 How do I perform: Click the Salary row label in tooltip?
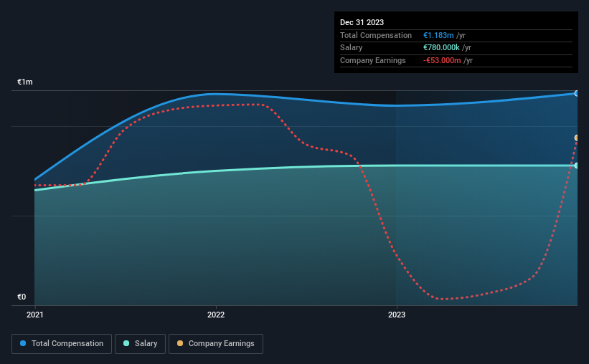click(x=352, y=48)
